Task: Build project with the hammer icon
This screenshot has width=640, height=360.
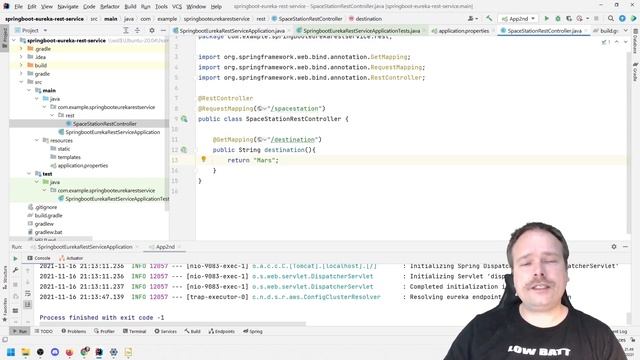Action: click(489, 19)
